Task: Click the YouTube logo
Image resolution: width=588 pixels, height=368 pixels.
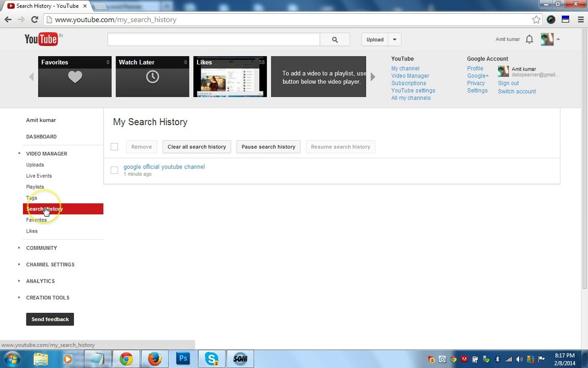Action: coord(41,39)
